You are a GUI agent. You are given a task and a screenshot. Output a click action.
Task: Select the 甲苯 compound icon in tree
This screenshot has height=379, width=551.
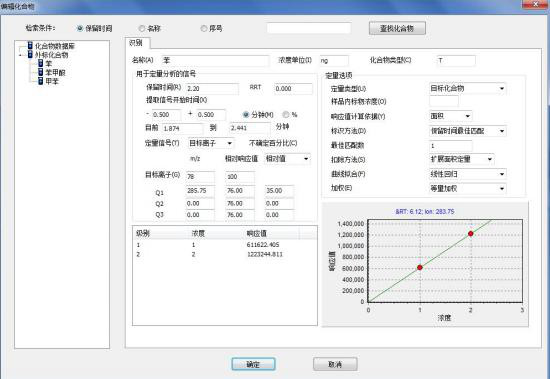41,81
